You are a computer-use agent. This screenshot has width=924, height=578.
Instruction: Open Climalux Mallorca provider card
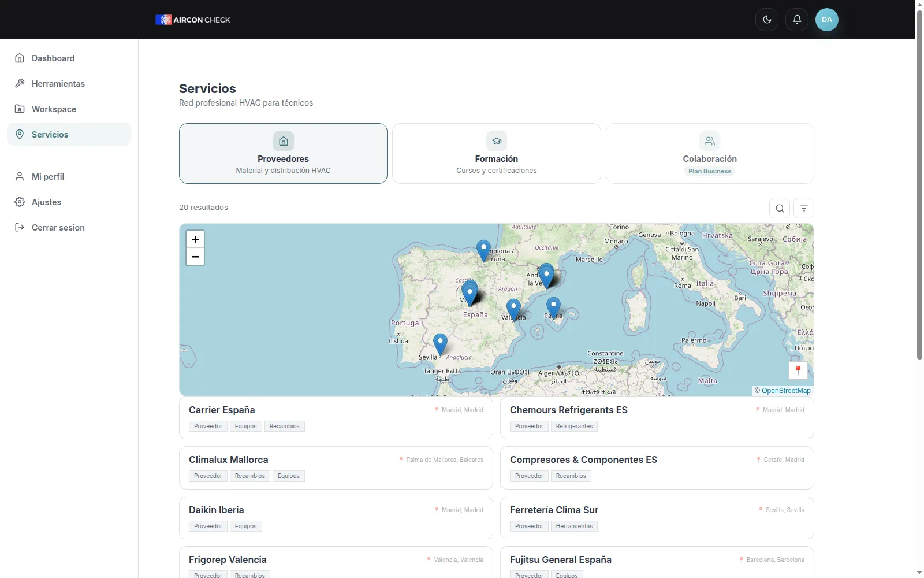(336, 468)
